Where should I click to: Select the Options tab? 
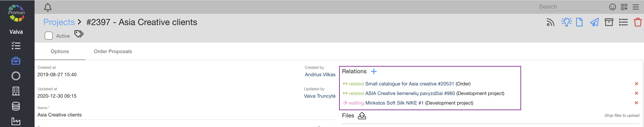tap(60, 51)
